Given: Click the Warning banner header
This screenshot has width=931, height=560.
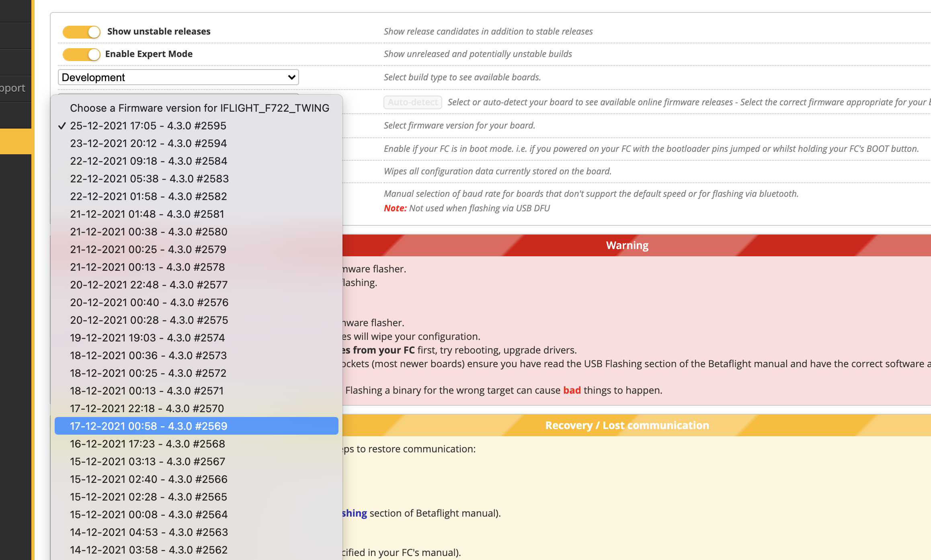Looking at the screenshot, I should tap(627, 245).
